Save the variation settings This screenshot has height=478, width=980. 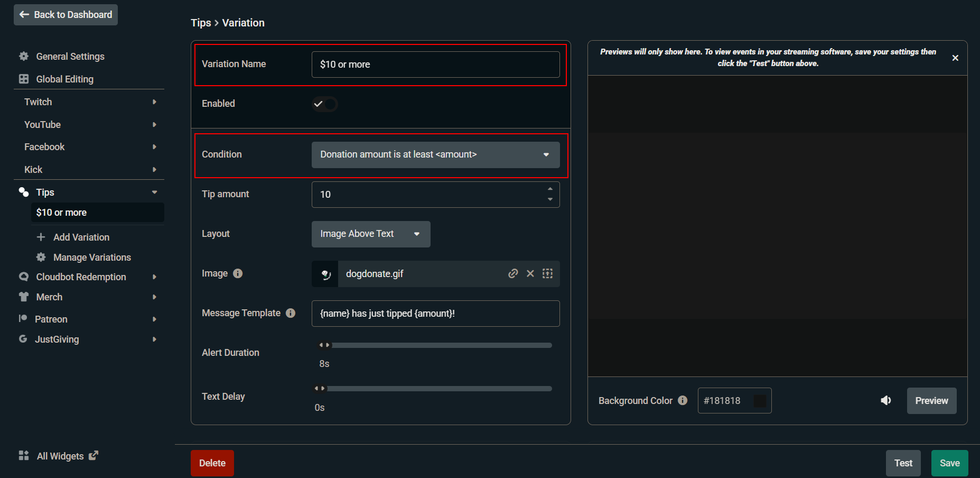click(949, 463)
